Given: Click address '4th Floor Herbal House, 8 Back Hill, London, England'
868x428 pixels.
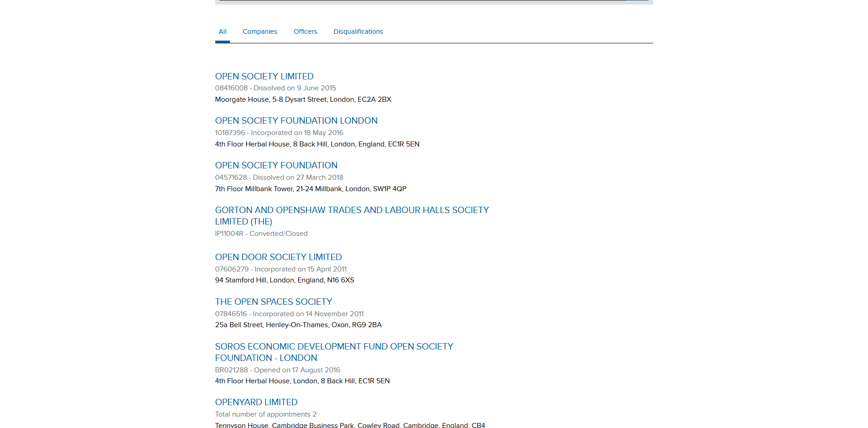Looking at the screenshot, I should (300, 144).
